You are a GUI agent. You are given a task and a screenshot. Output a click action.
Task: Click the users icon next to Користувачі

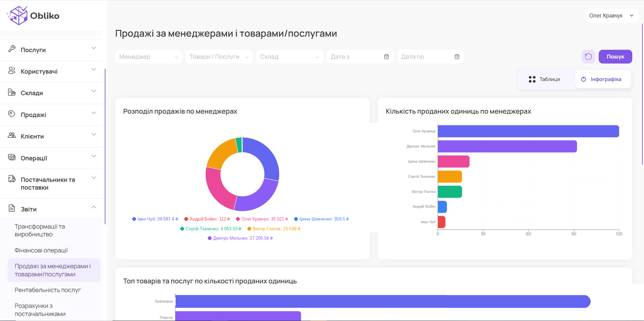(x=12, y=70)
